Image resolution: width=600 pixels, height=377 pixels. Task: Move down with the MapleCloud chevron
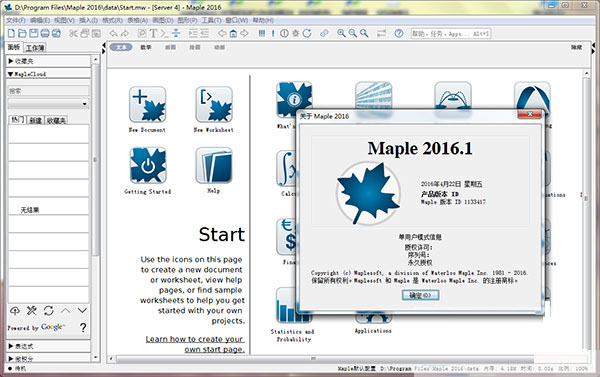(x=82, y=310)
